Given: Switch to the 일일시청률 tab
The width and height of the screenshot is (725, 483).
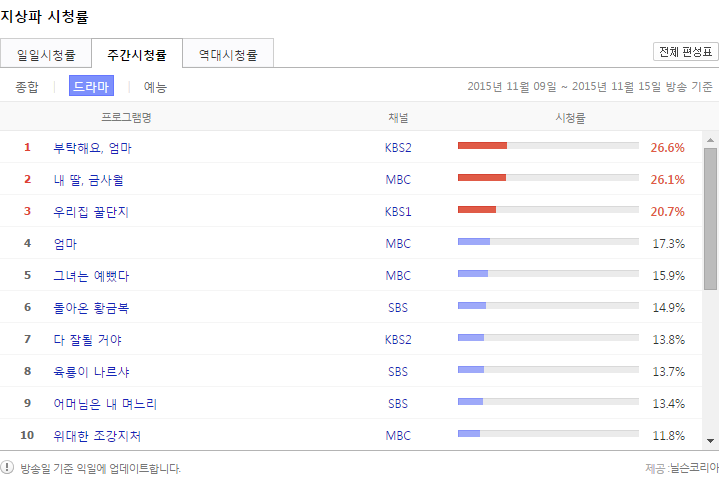Looking at the screenshot, I should point(46,54).
